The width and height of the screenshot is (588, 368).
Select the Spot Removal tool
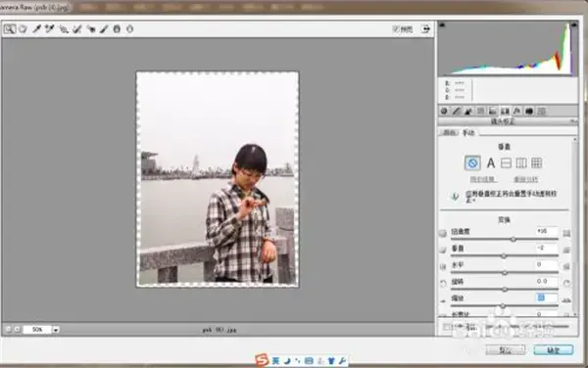pyautogui.click(x=77, y=28)
